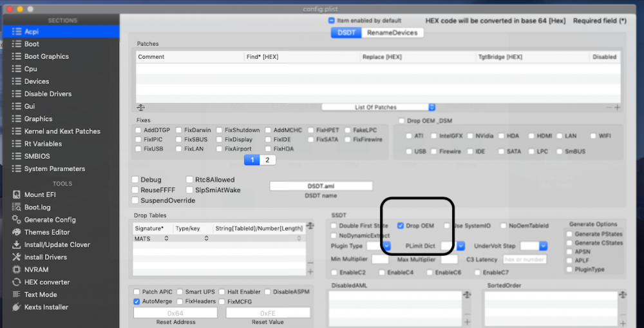644x328 pixels.
Task: Open Kernel and Kext Patches section
Action: click(x=61, y=131)
